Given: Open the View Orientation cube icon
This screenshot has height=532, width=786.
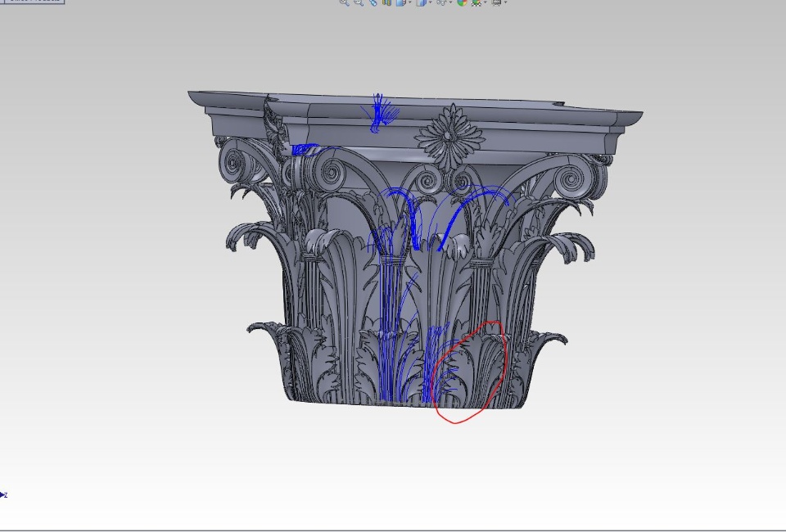Looking at the screenshot, I should (x=400, y=2).
